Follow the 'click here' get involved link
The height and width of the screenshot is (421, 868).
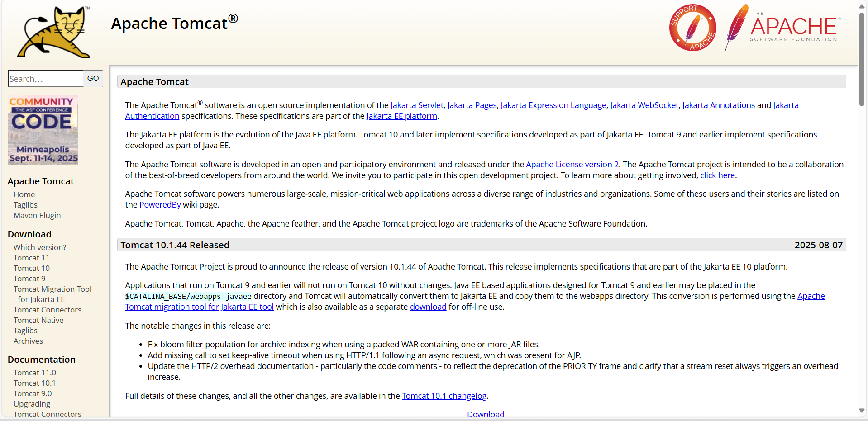pos(717,175)
